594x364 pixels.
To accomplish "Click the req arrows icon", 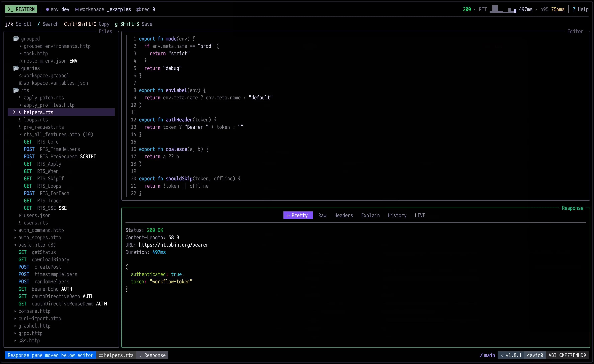I will [x=139, y=9].
